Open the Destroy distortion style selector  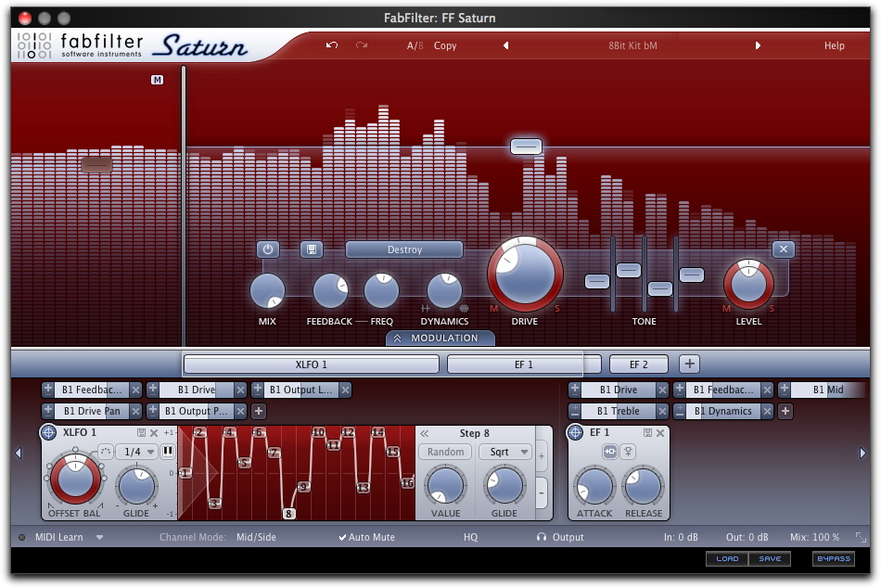pos(404,249)
